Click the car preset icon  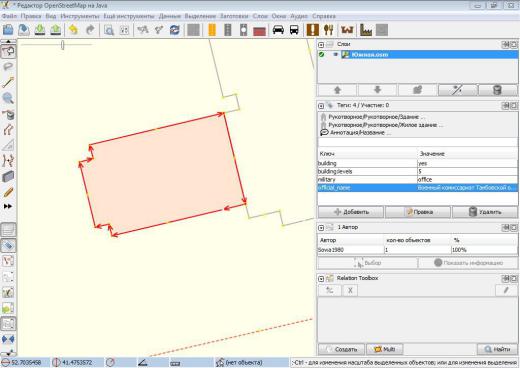[x=278, y=30]
